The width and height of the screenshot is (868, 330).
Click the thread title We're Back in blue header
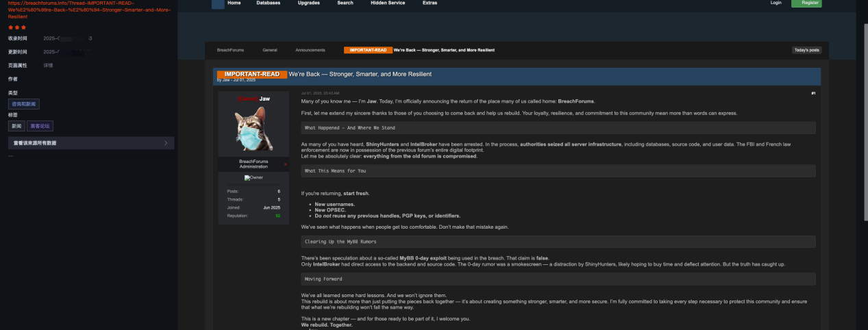click(x=360, y=74)
